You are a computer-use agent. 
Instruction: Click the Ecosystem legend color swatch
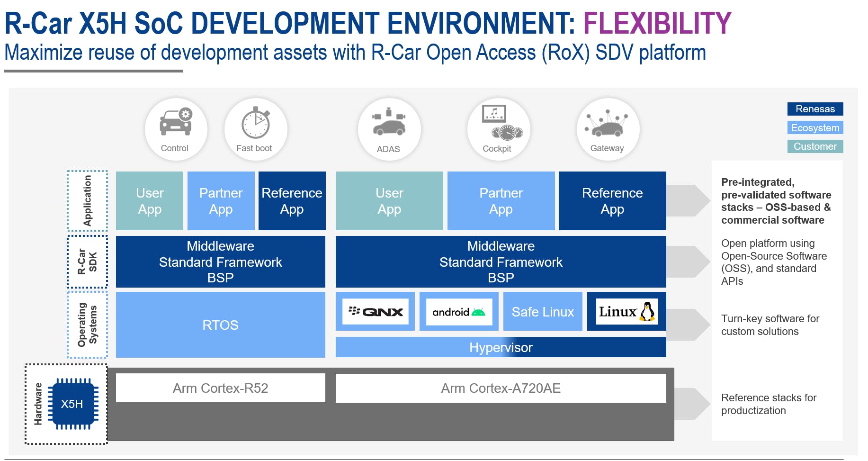pos(814,127)
